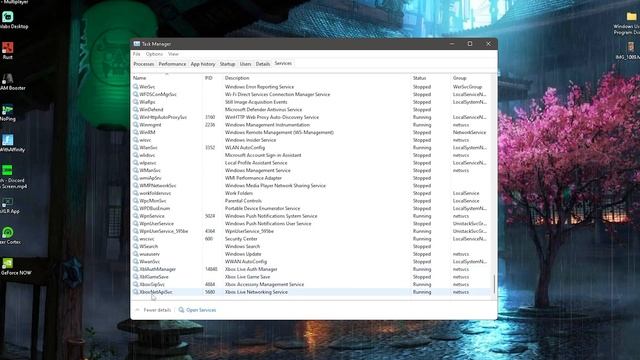Click the services list vertical scrollbar thumb
Screen dimensions: 640x360
click(x=494, y=284)
